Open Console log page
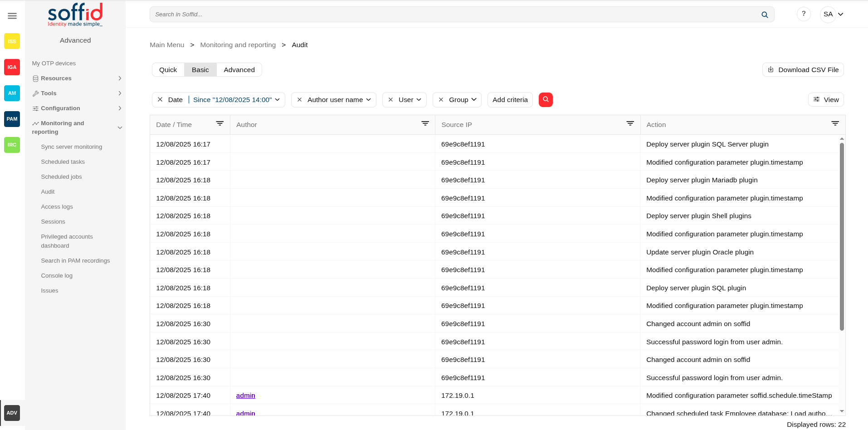This screenshot has width=868, height=430. click(57, 276)
